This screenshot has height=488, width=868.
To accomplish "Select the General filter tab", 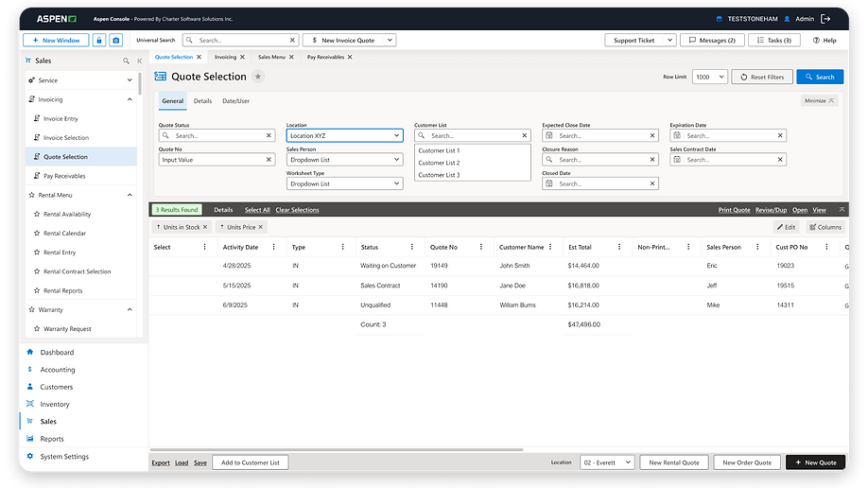I will click(173, 101).
